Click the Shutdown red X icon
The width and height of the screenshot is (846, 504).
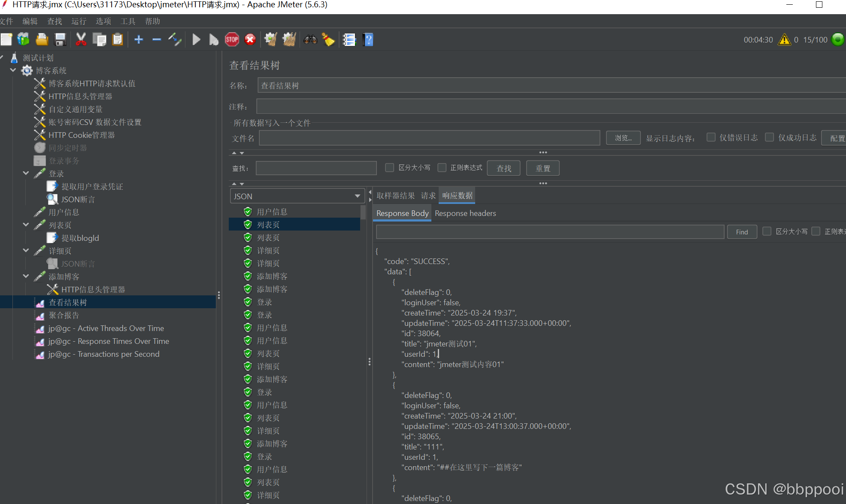point(250,40)
